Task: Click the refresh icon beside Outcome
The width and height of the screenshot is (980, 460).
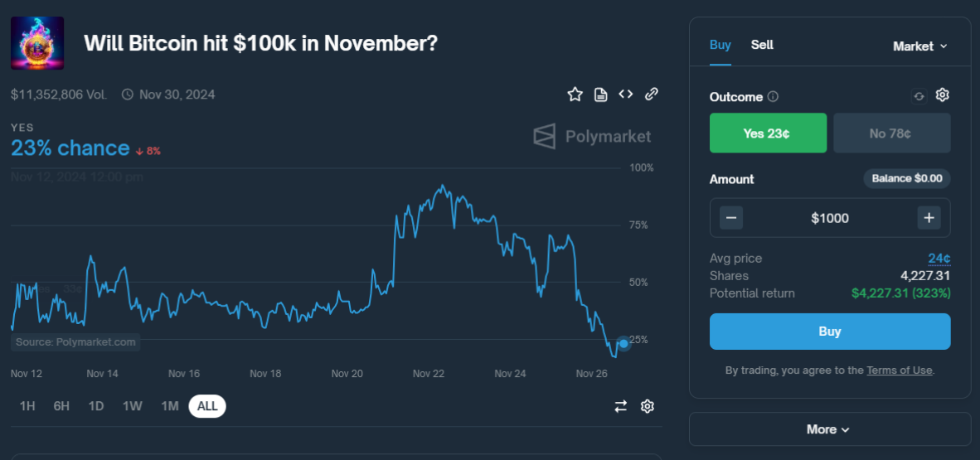Action: tap(919, 96)
